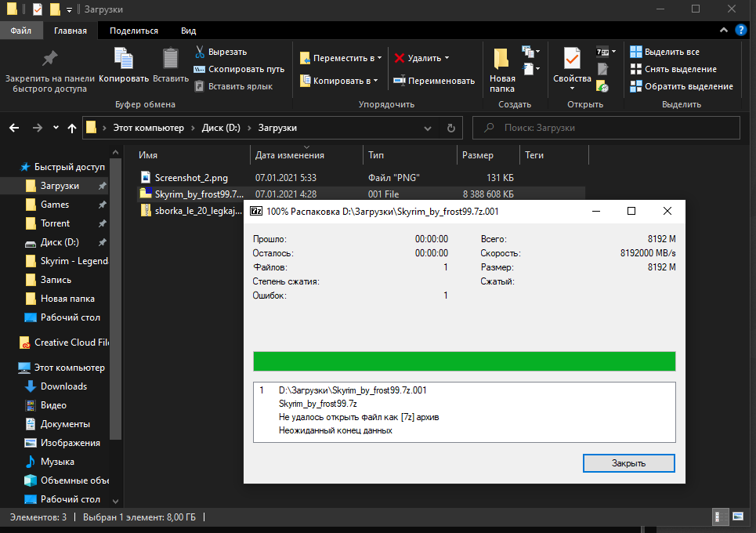Viewport: 756px width, 533px height.
Task: Open the Вид ribbon tab
Action: coord(188,31)
